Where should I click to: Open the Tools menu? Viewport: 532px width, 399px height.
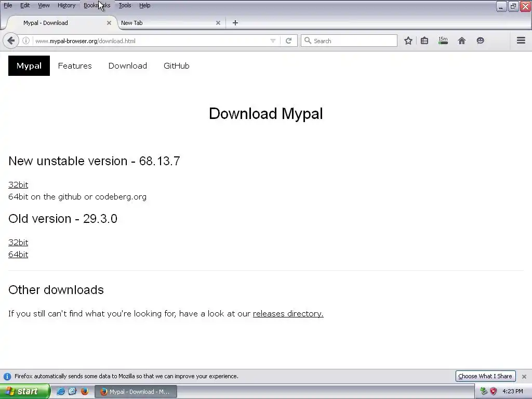pyautogui.click(x=125, y=5)
